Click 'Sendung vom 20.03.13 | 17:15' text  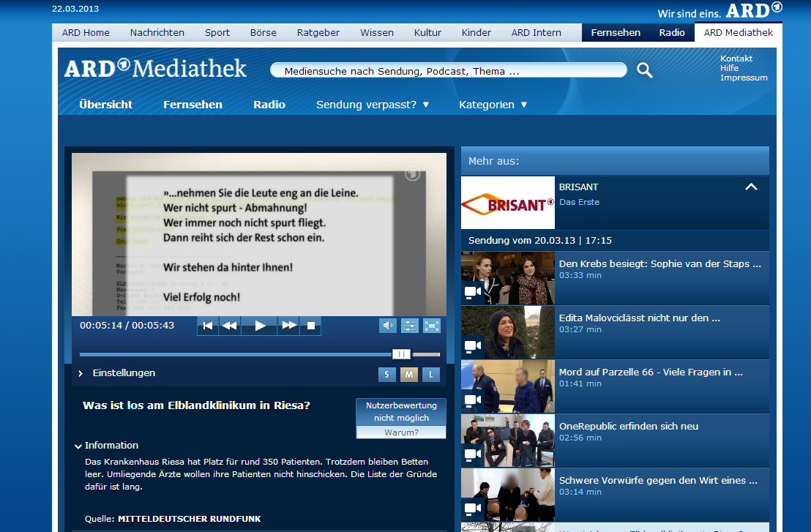coord(540,241)
